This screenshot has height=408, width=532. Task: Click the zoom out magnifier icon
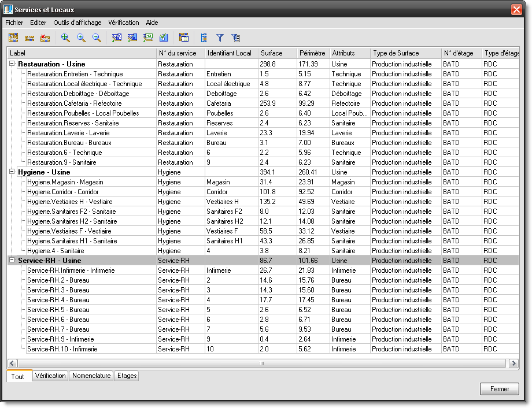click(x=97, y=38)
